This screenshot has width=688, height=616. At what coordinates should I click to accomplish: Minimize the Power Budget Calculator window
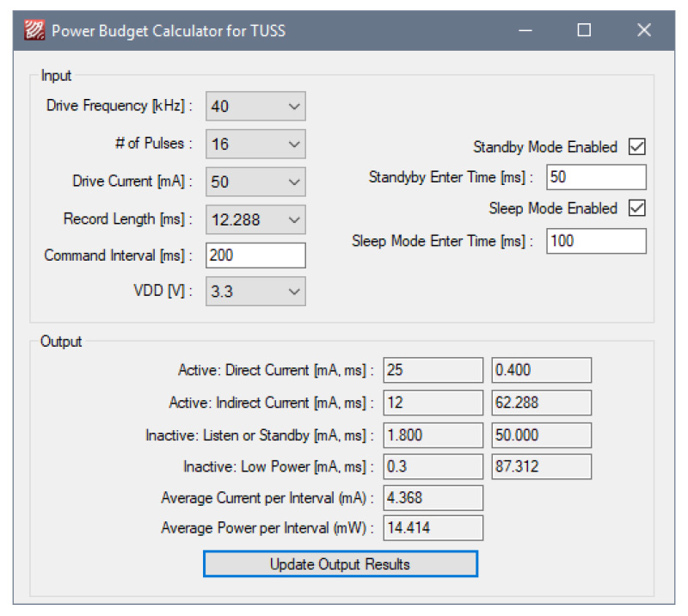pyautogui.click(x=525, y=31)
